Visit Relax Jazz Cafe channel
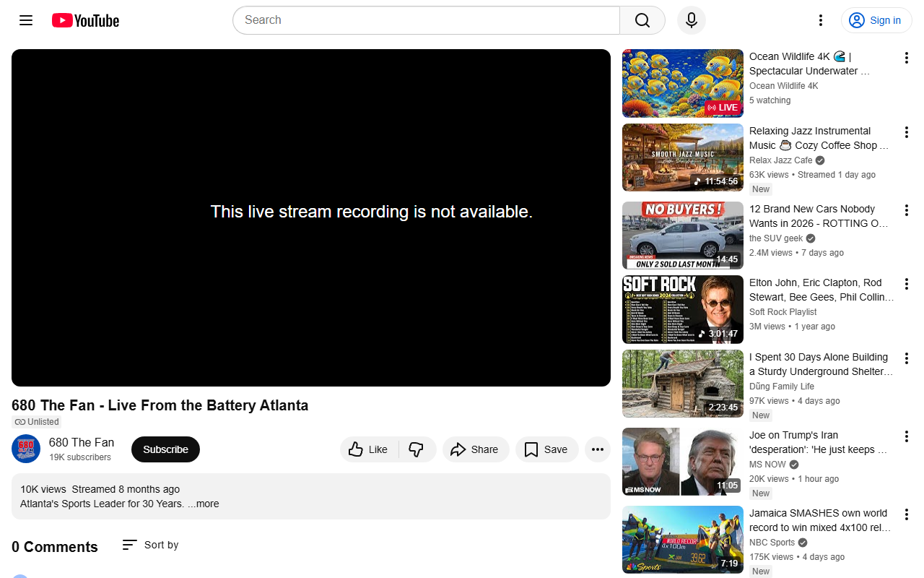Viewport: 924px width, 578px height. click(x=781, y=160)
